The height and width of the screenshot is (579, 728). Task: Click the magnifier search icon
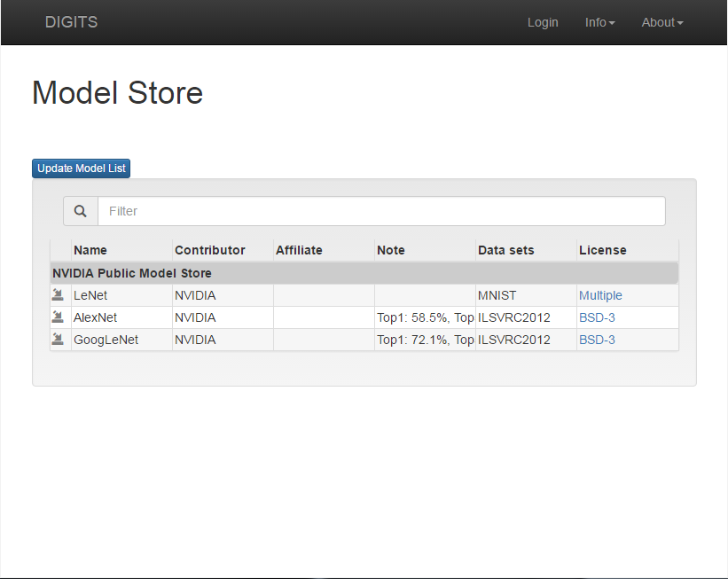[81, 211]
